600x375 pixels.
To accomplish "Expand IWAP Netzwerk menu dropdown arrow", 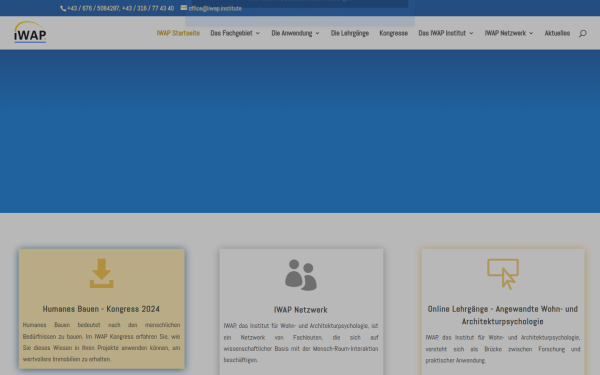I will pos(531,33).
